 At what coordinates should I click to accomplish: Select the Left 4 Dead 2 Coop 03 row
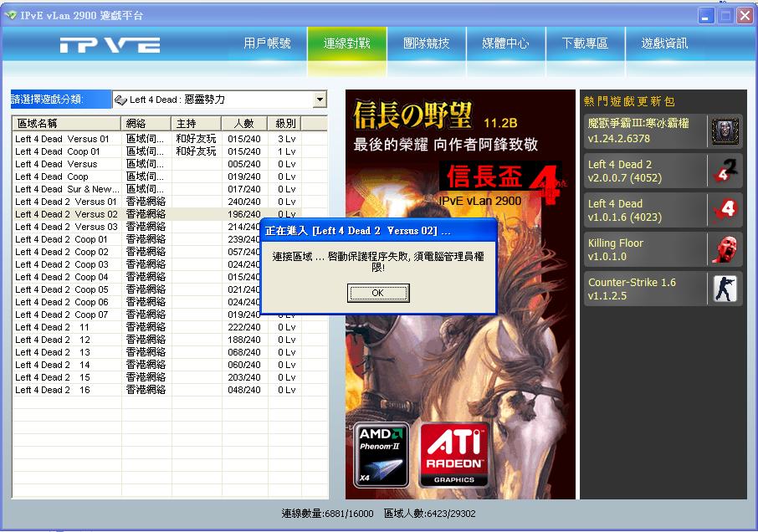pos(137,264)
